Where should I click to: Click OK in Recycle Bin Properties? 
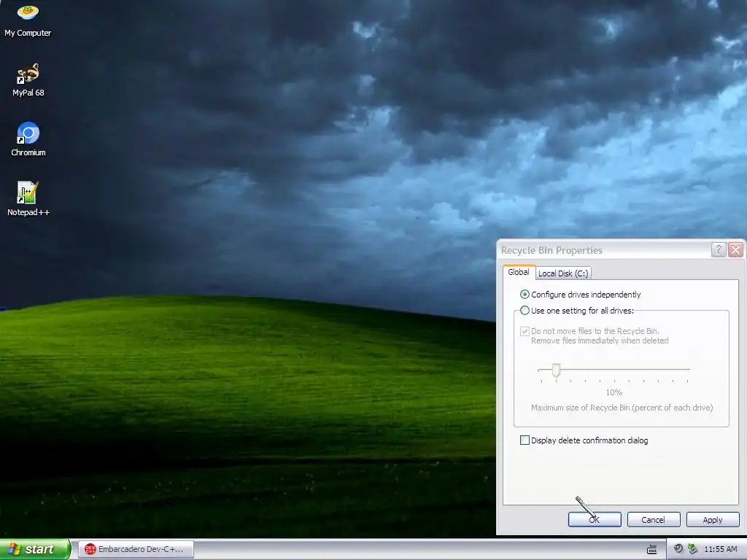click(x=595, y=519)
